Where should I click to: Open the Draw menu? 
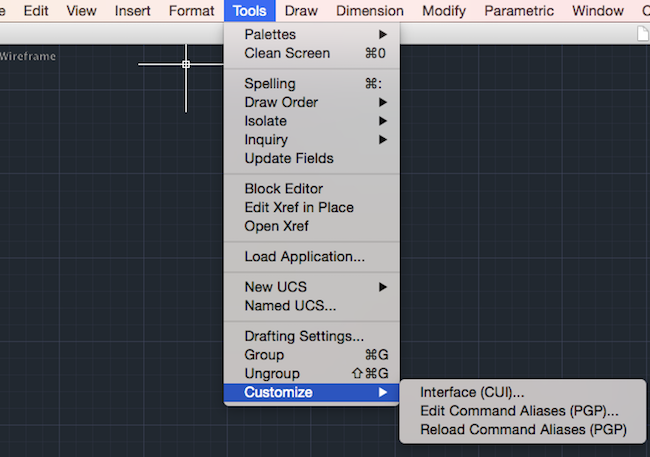click(x=301, y=10)
